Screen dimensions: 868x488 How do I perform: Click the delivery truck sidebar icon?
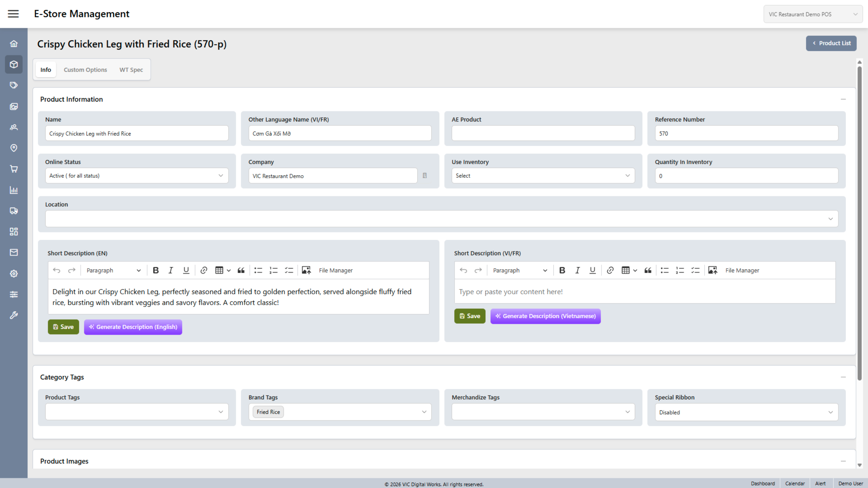coord(14,211)
